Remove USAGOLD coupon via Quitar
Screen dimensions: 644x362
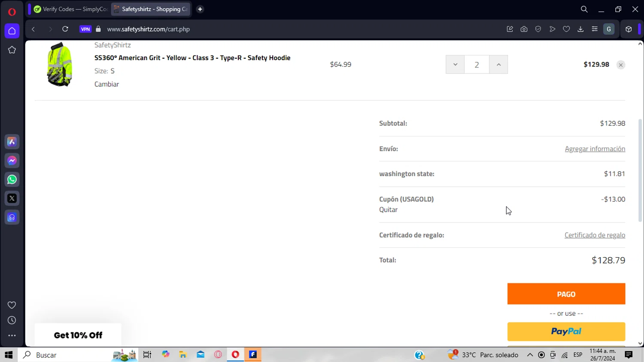coord(389,210)
